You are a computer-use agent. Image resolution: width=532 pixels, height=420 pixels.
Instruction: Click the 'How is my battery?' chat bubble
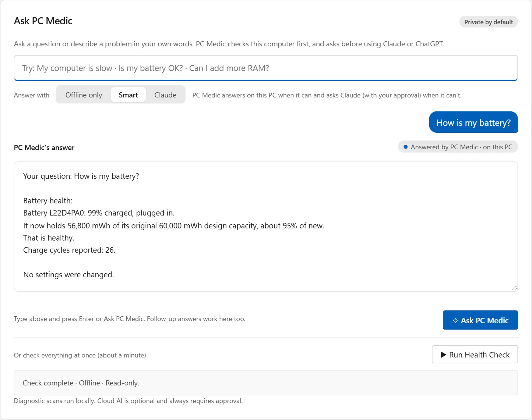click(x=473, y=122)
